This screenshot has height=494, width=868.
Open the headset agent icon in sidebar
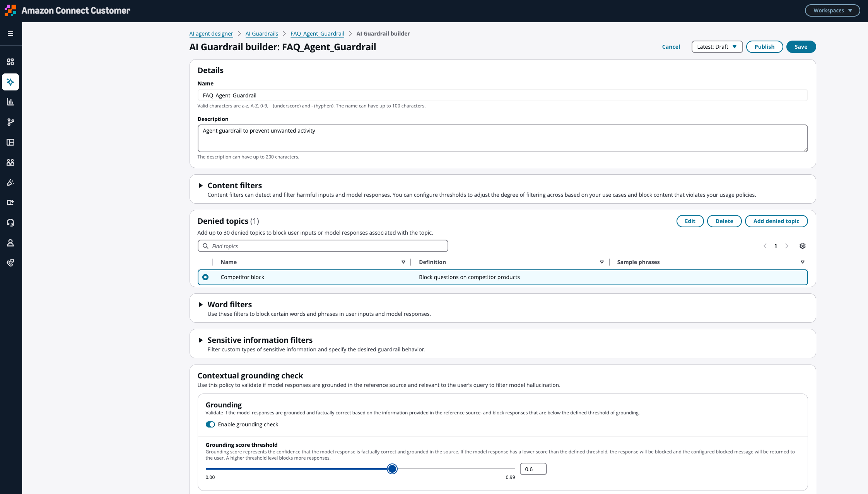coord(10,223)
